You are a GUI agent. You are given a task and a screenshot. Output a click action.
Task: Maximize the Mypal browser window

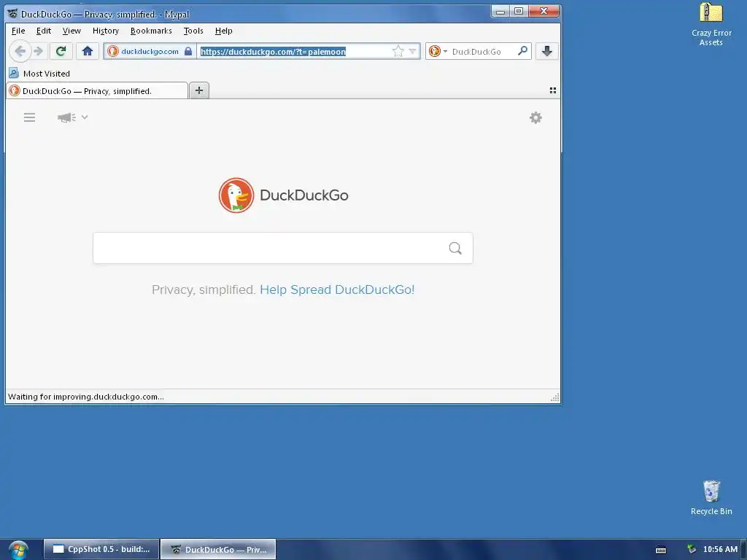coord(519,11)
